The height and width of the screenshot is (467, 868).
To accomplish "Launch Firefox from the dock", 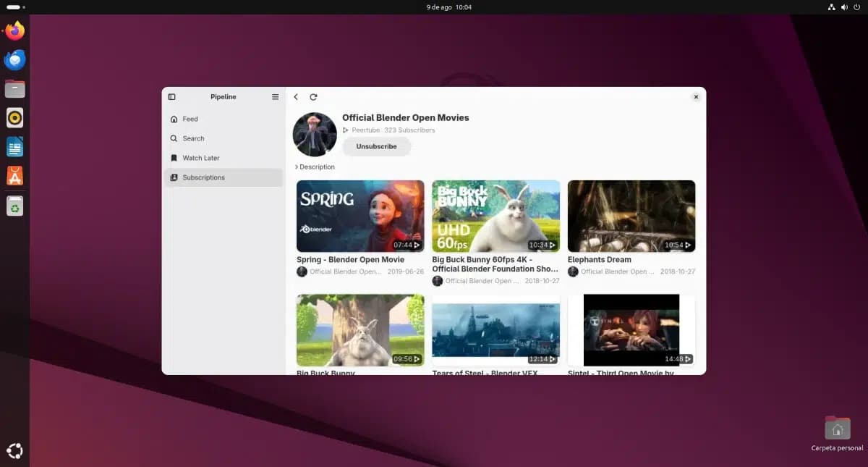I will pos(14,31).
